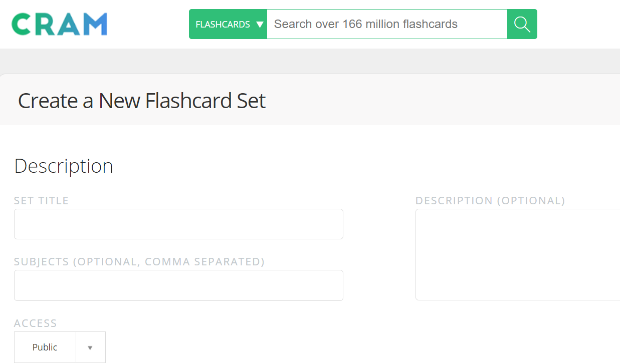
Task: Click the ACCESS label
Action: pyautogui.click(x=36, y=323)
